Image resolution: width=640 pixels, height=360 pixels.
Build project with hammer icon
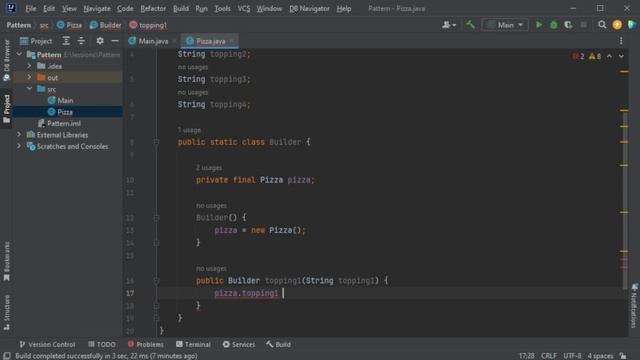coord(470,25)
